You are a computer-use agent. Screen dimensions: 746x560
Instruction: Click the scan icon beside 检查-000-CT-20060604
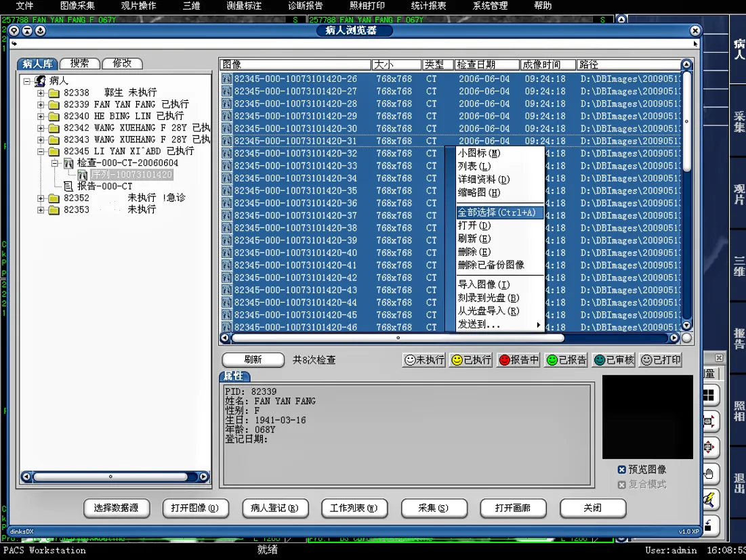(x=68, y=164)
